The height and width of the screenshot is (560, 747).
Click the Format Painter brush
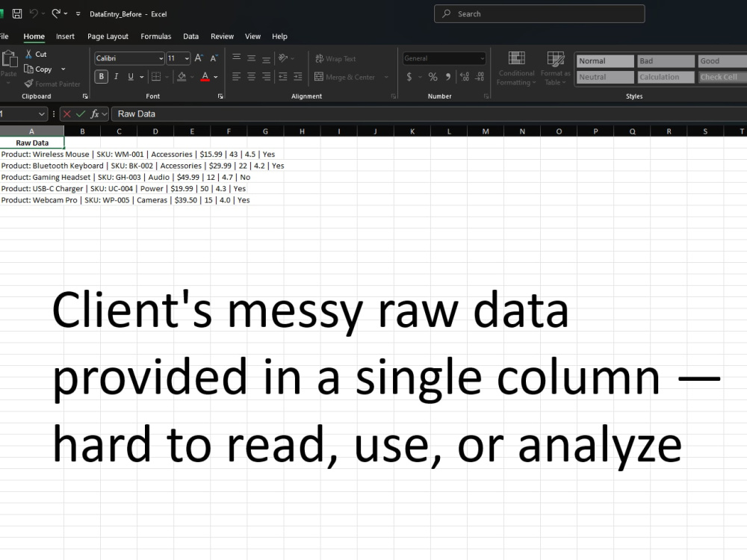(29, 84)
